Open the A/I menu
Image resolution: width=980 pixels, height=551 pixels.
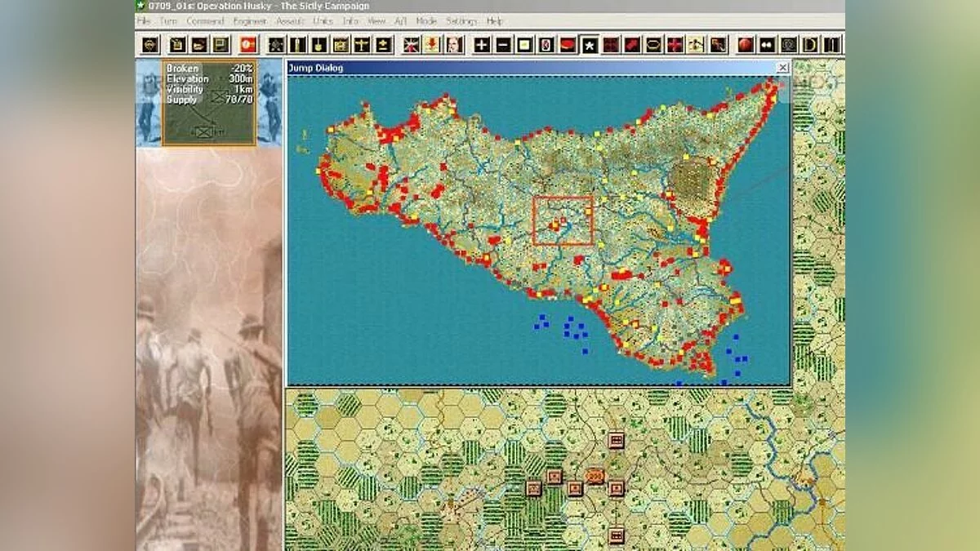(401, 20)
